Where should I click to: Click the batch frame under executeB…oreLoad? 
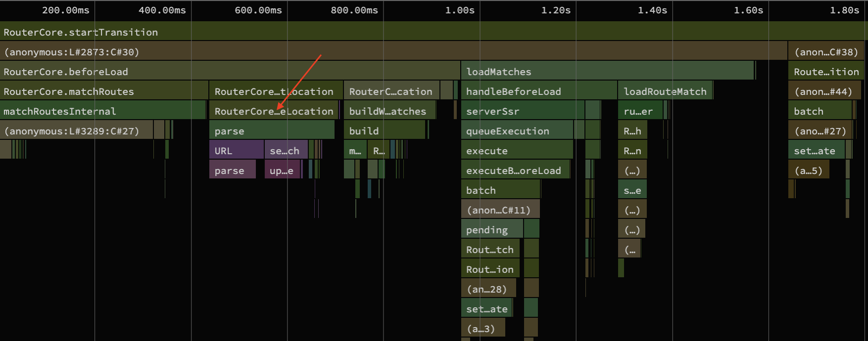tap(500, 190)
